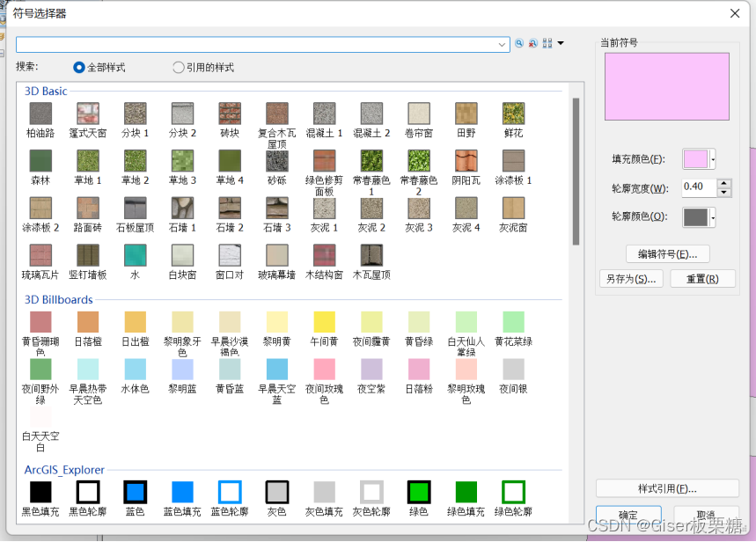
Task: Pick the 黄昏珊瑚色 color swatch
Action: pos(40,322)
